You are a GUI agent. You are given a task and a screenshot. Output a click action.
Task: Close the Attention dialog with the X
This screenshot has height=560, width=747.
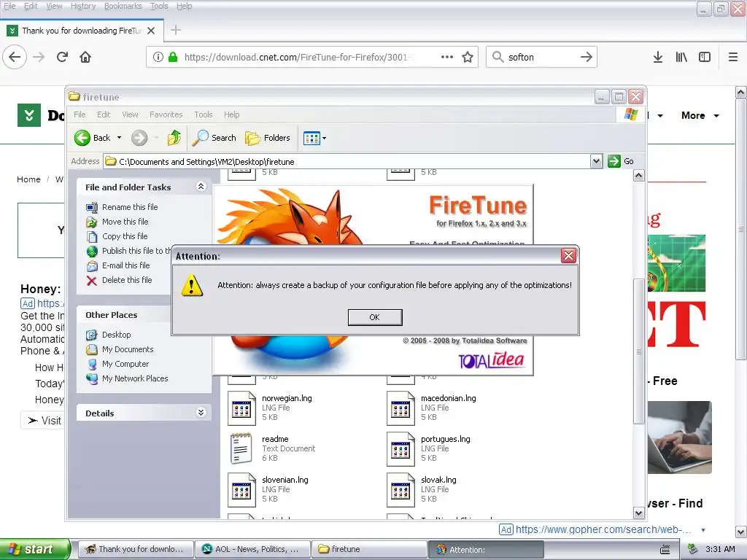click(x=568, y=256)
